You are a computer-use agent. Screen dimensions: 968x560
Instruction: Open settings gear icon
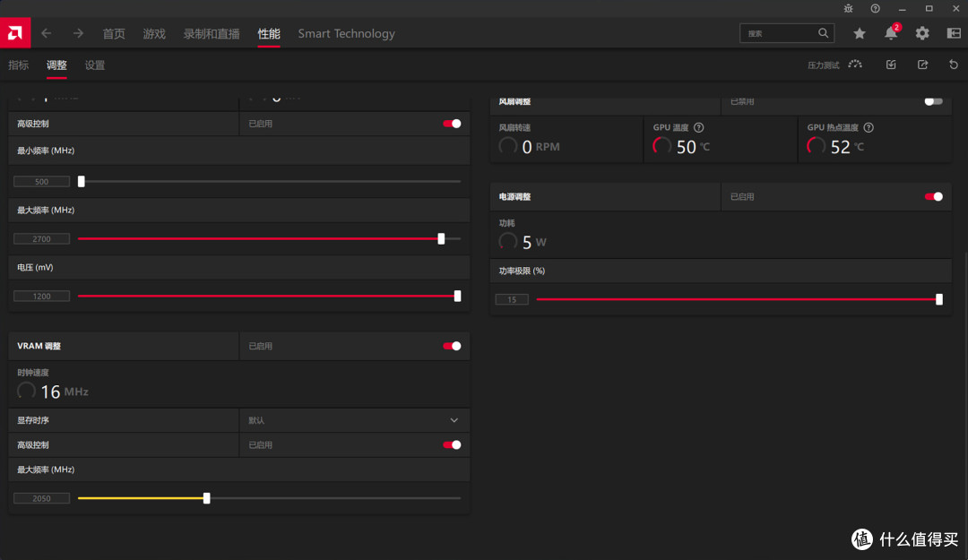922,33
